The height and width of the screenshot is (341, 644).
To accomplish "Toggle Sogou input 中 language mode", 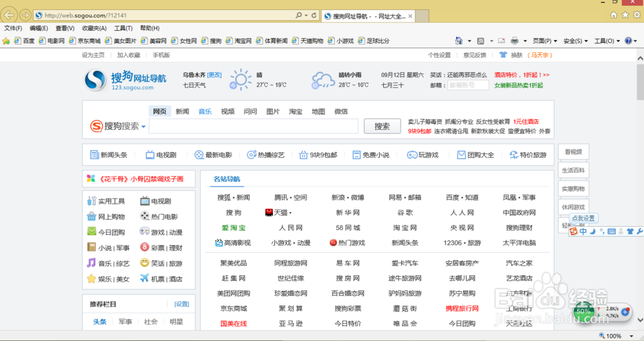I will [x=583, y=231].
